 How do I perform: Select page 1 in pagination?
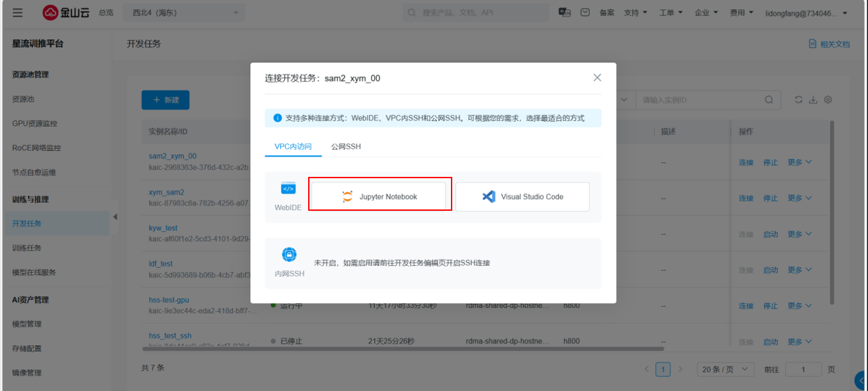point(663,369)
